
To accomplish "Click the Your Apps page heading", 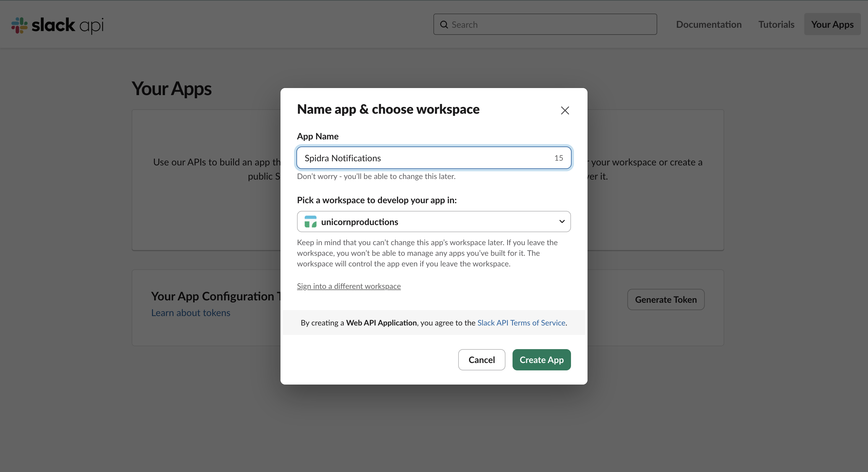I will point(172,89).
